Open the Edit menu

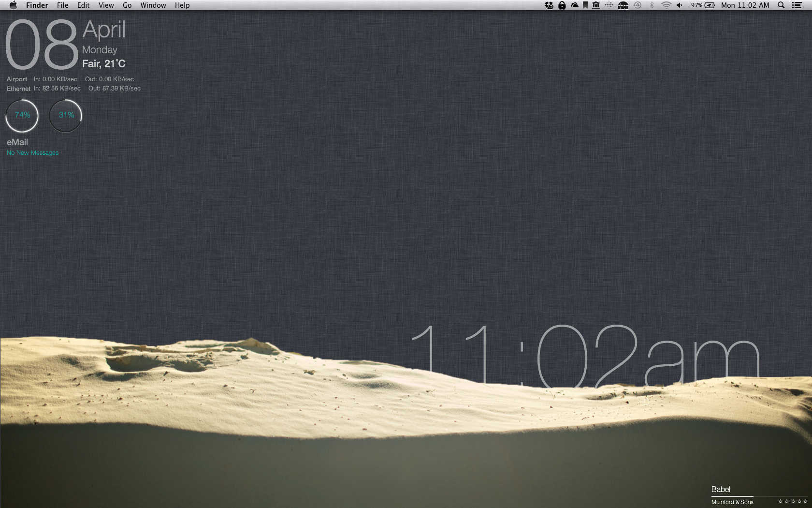click(83, 5)
